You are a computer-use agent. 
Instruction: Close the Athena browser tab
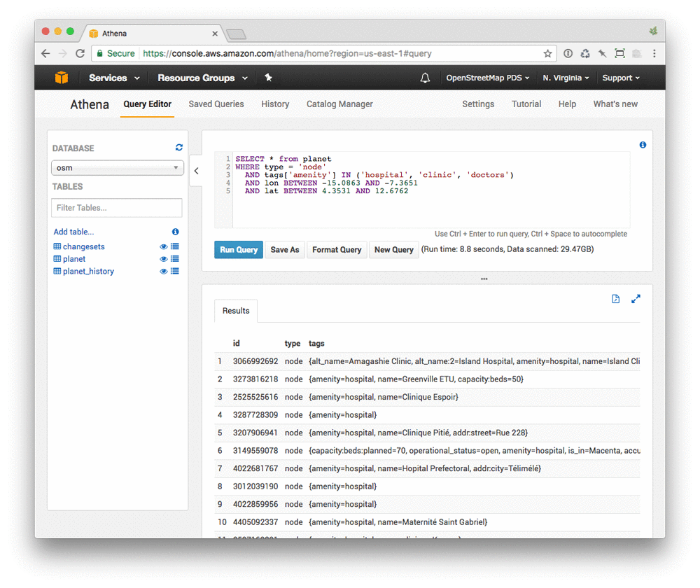pyautogui.click(x=215, y=34)
